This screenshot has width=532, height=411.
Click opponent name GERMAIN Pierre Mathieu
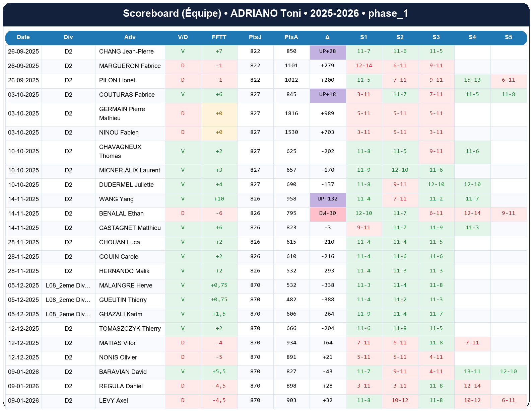click(x=122, y=113)
